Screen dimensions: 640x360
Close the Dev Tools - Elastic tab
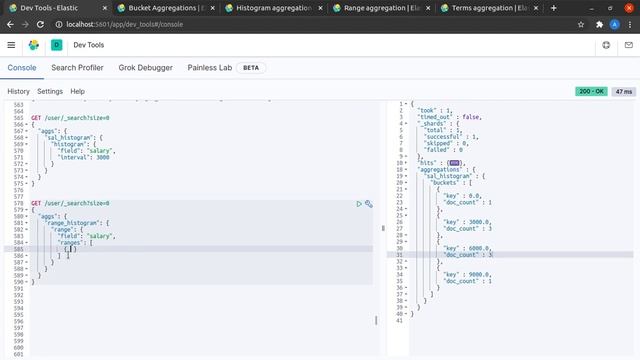105,8
